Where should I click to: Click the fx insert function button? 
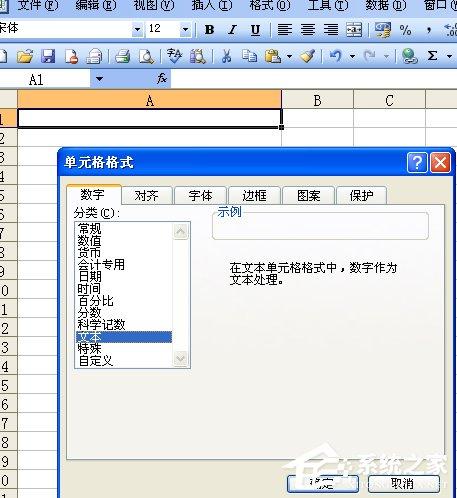pos(162,79)
